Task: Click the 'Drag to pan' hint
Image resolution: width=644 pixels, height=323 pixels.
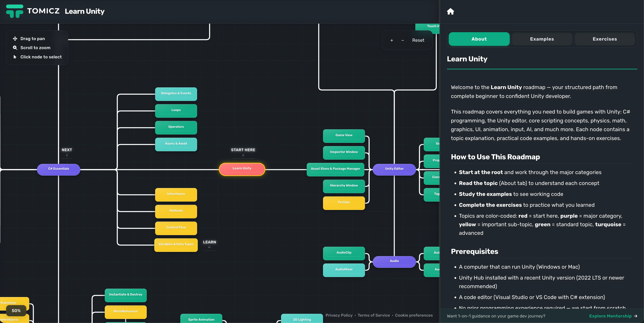Action: pyautogui.click(x=33, y=39)
